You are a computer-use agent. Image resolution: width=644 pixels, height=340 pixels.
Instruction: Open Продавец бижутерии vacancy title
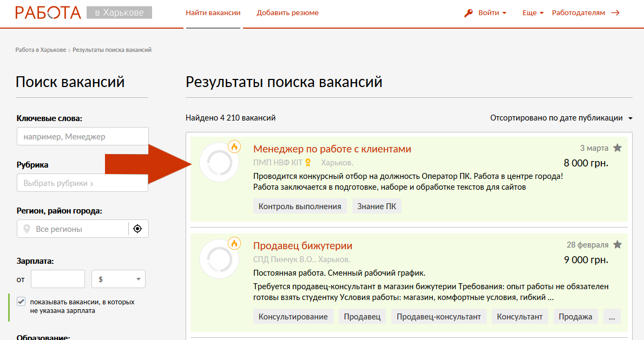(x=303, y=246)
